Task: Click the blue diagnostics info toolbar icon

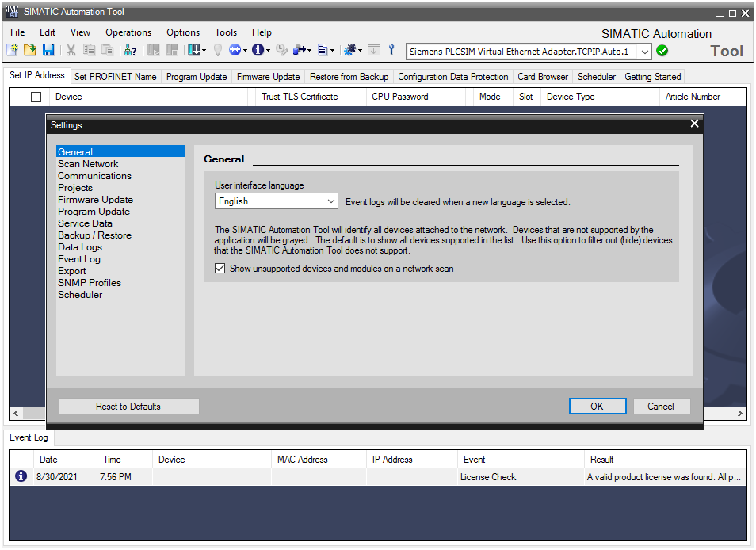Action: tap(258, 50)
